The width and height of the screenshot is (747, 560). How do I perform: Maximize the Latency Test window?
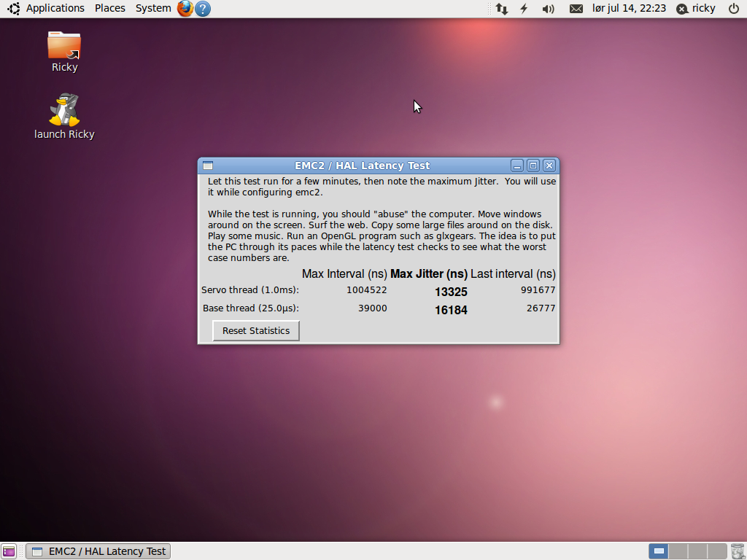pos(533,166)
